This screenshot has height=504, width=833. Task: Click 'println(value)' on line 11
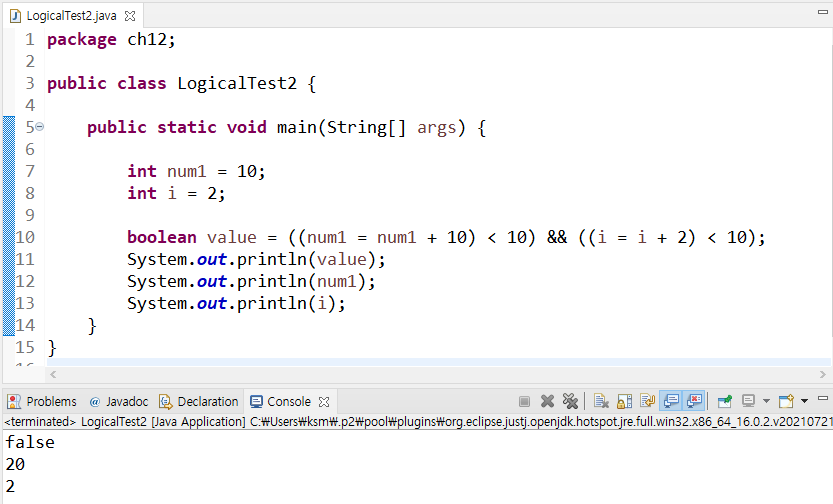[305, 260]
